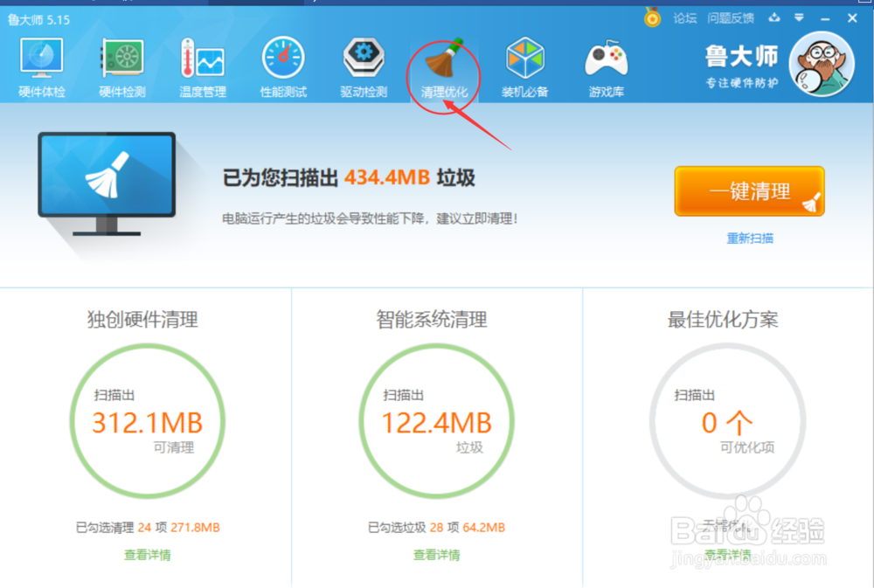This screenshot has width=874, height=588.
Task: Open the 论坛 forum link
Action: 685,18
